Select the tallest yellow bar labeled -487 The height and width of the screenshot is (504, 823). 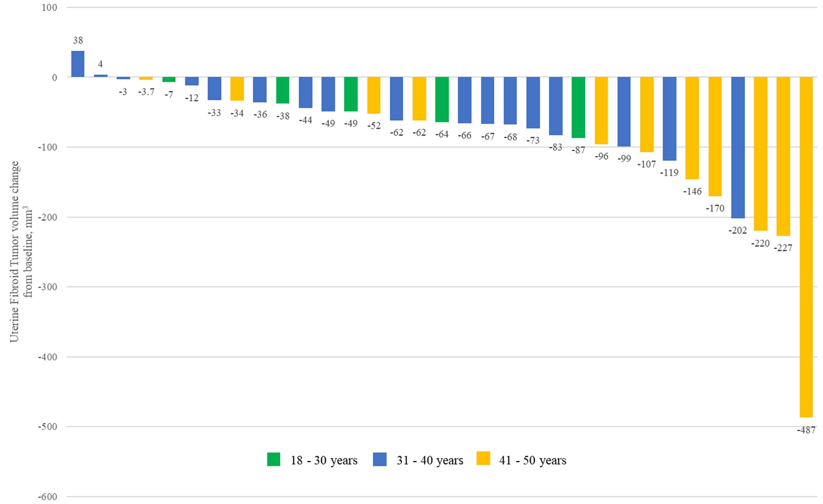coord(806,247)
